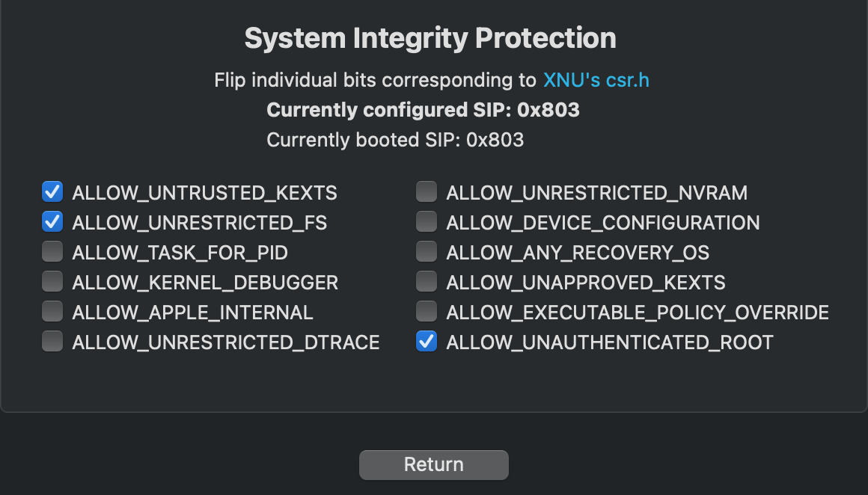Tick the ALLOW_KERNEL_DEBUGGER checkbox

[52, 282]
